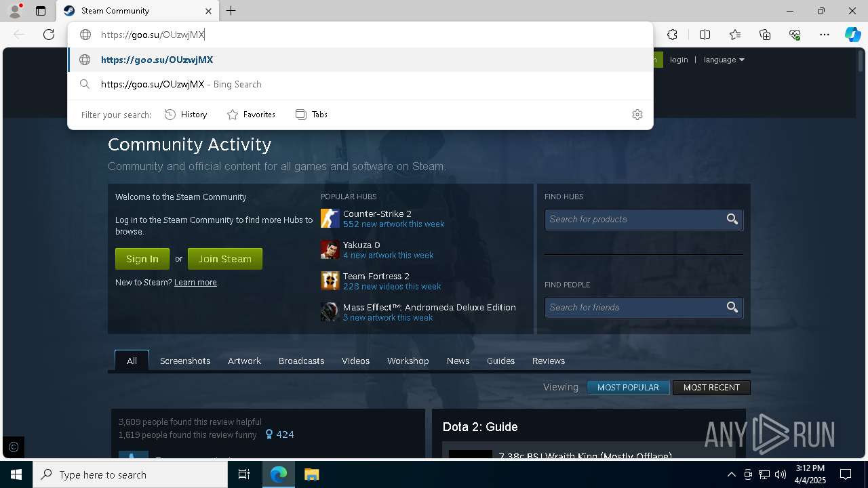Switch to the Screenshots tab
The height and width of the screenshot is (488, 868).
click(x=185, y=361)
